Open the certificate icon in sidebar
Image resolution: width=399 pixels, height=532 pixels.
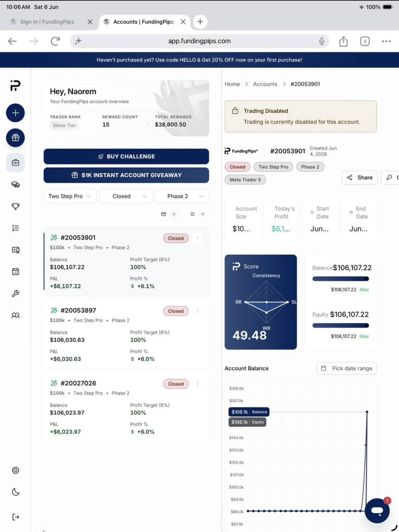pos(16,250)
